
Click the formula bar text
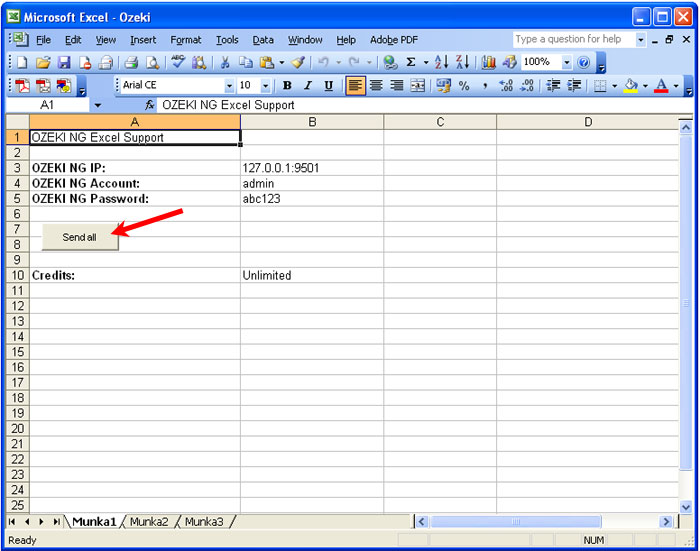pos(228,105)
